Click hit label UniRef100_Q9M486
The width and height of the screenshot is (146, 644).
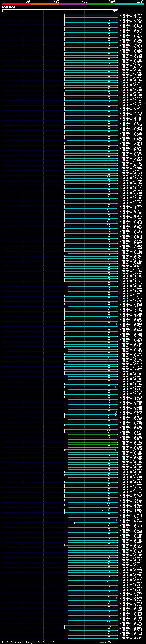pyautogui.click(x=131, y=452)
